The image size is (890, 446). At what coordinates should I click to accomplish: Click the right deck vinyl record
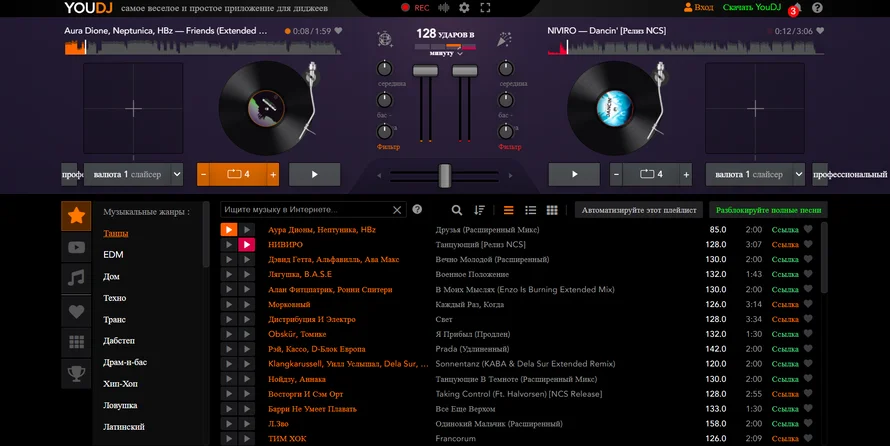point(615,108)
